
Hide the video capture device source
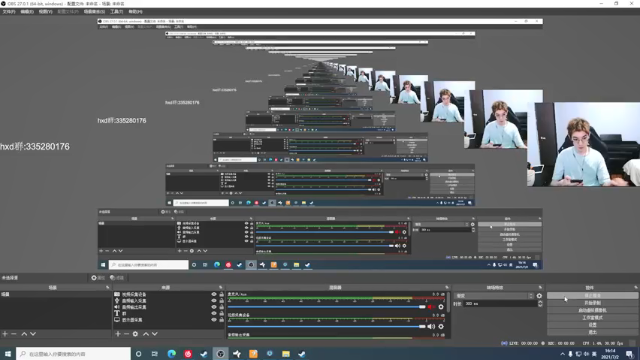tap(214, 294)
